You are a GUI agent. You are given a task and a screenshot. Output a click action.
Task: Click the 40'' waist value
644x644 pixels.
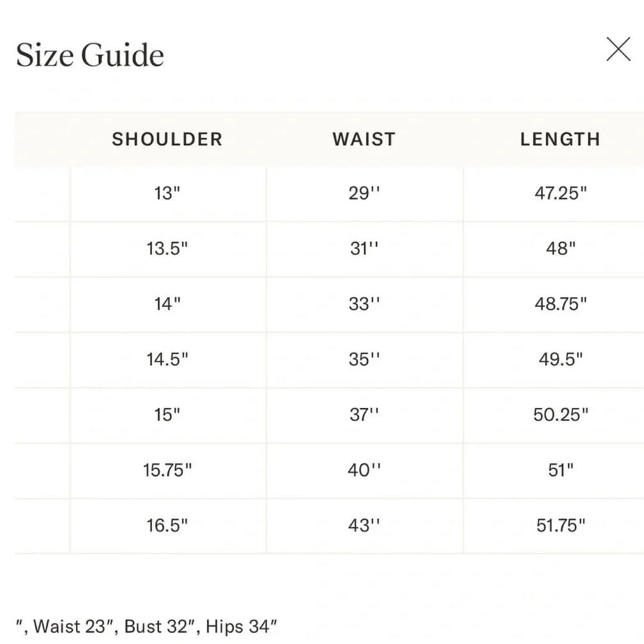[x=365, y=470]
